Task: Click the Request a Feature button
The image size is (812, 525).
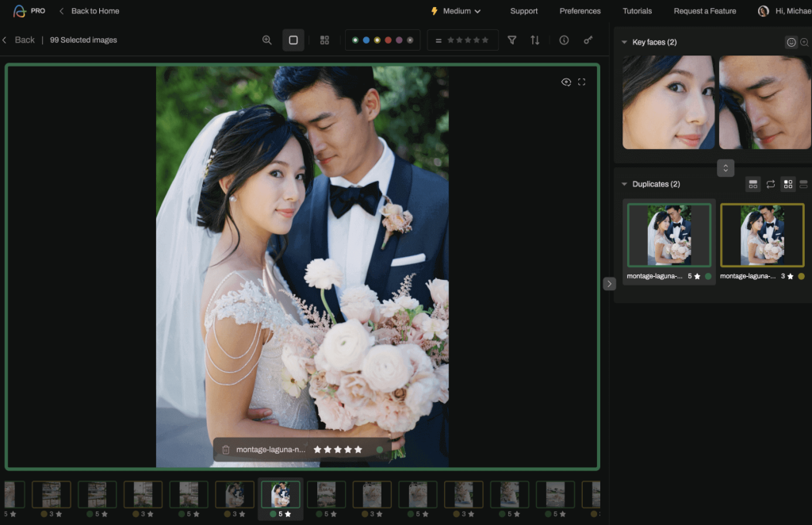Action: point(704,11)
